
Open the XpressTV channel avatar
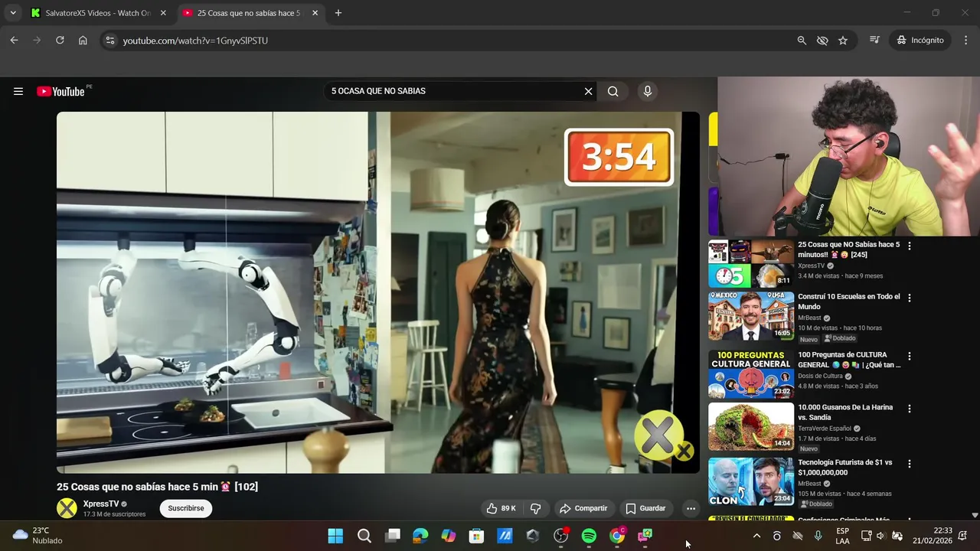click(67, 508)
